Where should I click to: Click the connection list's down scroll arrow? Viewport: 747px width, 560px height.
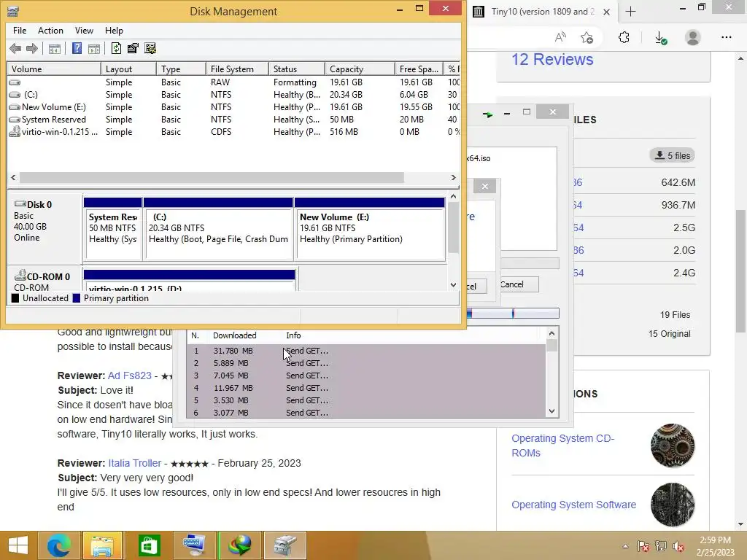551,411
